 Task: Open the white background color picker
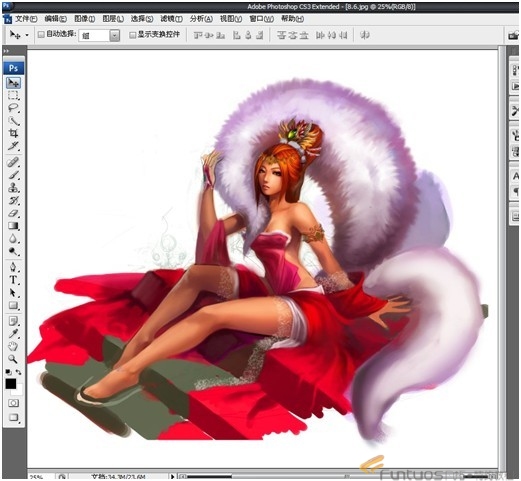pyautogui.click(x=19, y=391)
